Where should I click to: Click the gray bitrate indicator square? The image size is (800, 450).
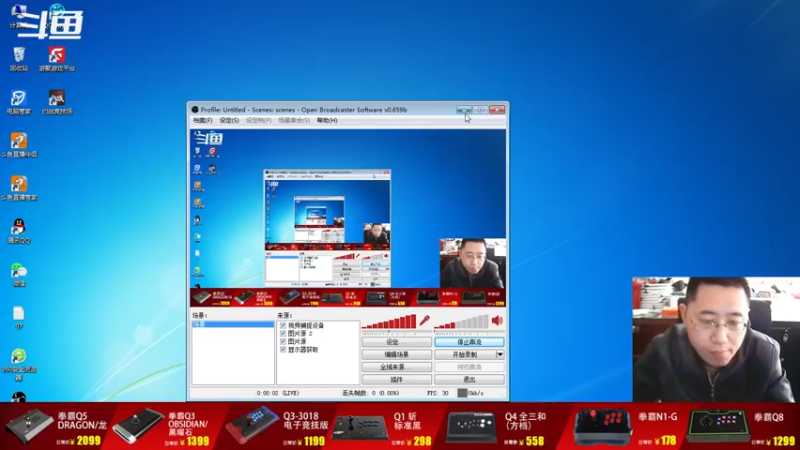pos(462,393)
